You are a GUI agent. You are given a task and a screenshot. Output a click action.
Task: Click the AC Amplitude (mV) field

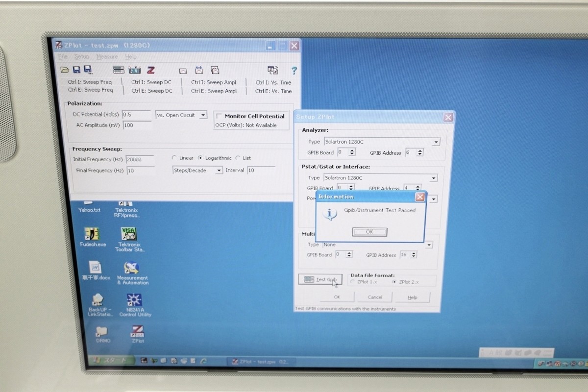click(x=137, y=125)
